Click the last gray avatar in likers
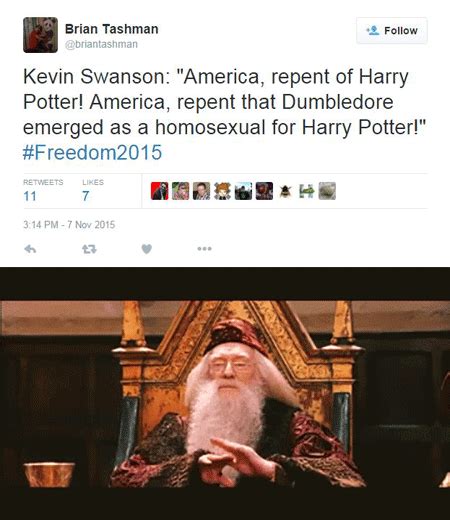Screen dimensions: 450x520 [327, 191]
